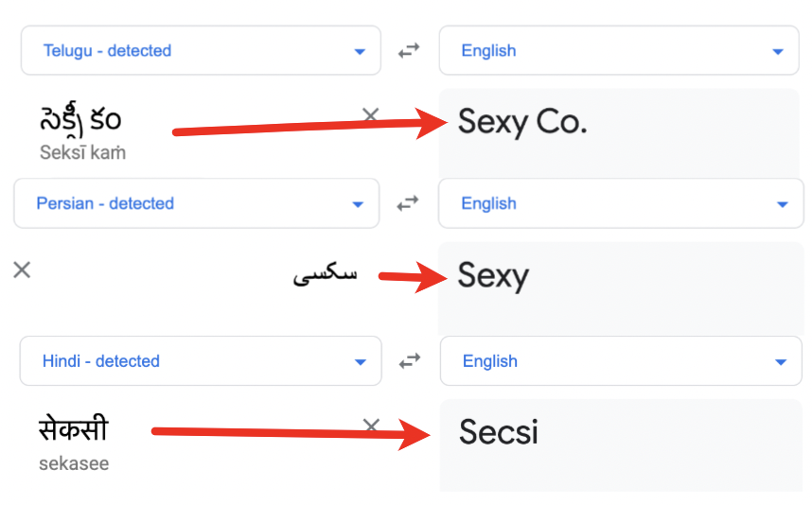
Task: Click the 'Seksī kaṁ' transliteration text
Action: point(82,152)
